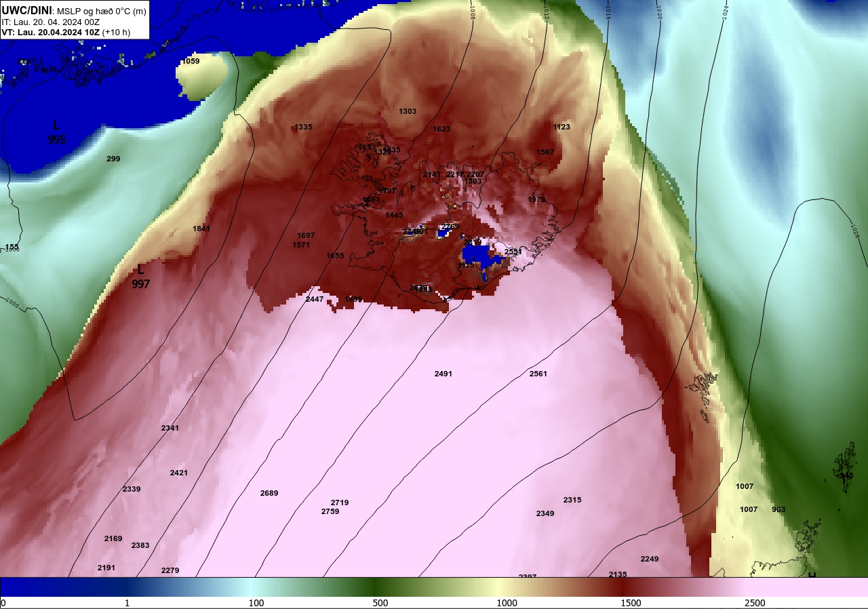Click the 1028 isobar label
This screenshot has height=609, width=868.
click(x=855, y=233)
